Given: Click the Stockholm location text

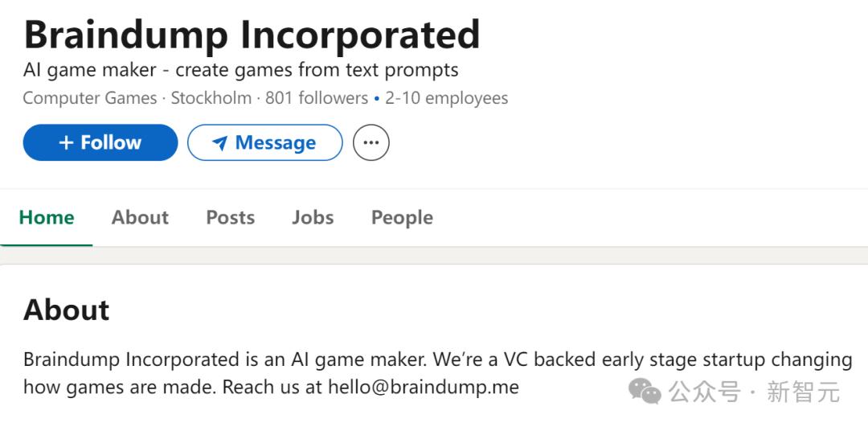Looking at the screenshot, I should click(212, 98).
